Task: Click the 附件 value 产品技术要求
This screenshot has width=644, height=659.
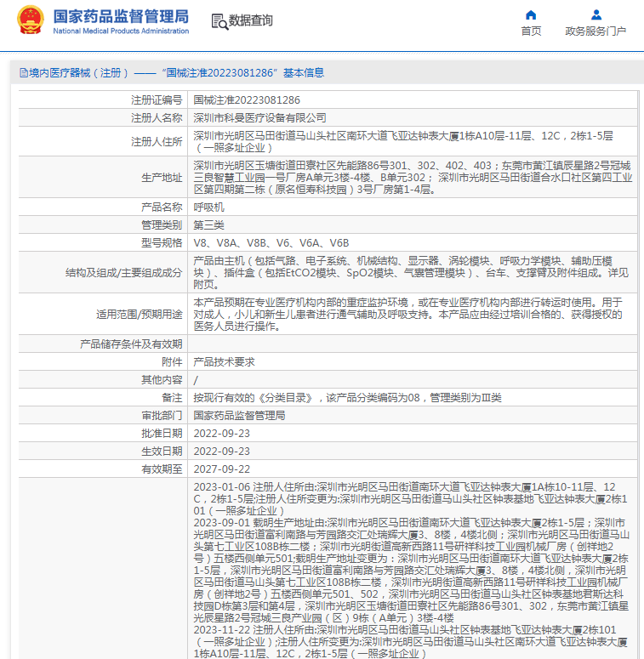Action: 224,361
